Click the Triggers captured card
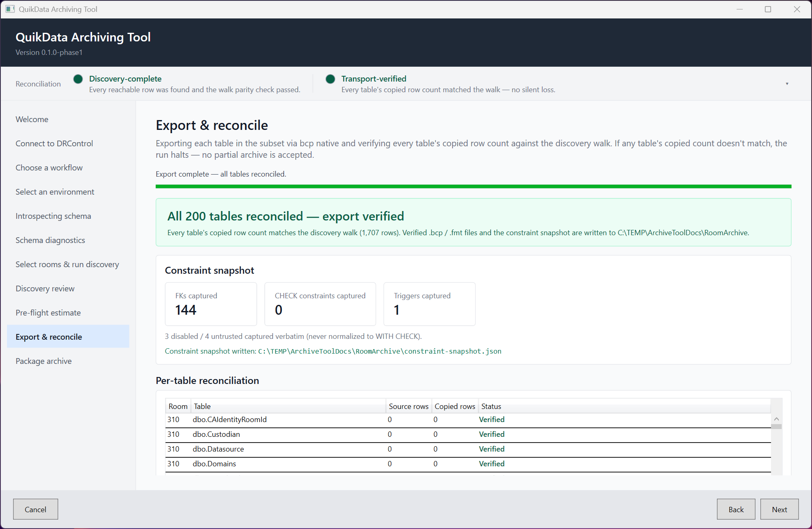Screen dimensions: 812x529 tap(429, 304)
